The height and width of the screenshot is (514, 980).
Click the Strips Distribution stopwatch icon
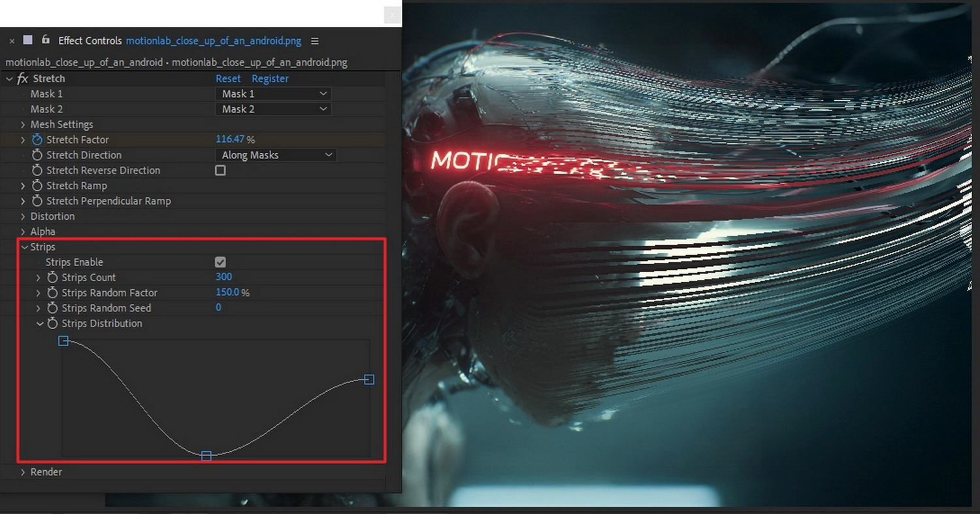click(53, 324)
